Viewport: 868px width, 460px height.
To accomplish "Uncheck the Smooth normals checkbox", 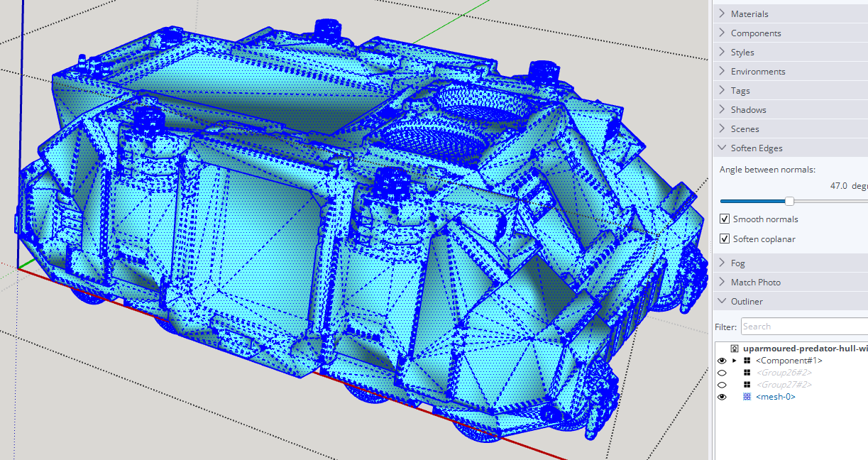I will [x=725, y=219].
